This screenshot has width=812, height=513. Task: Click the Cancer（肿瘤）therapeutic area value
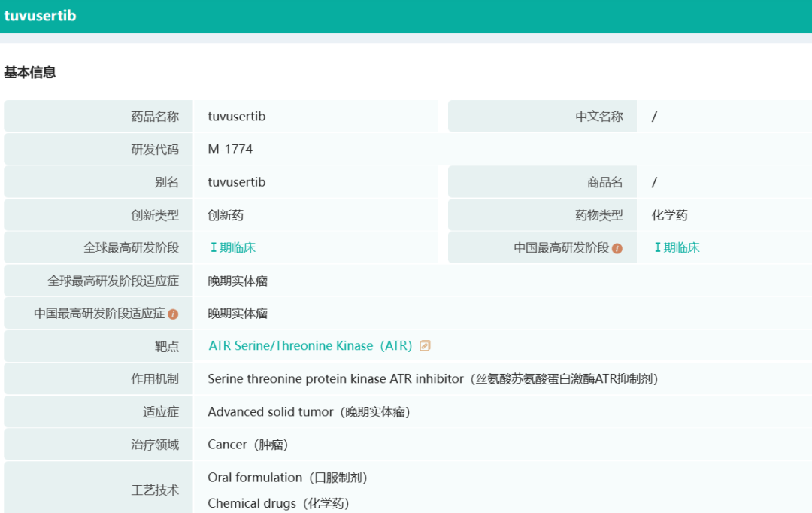pyautogui.click(x=247, y=445)
